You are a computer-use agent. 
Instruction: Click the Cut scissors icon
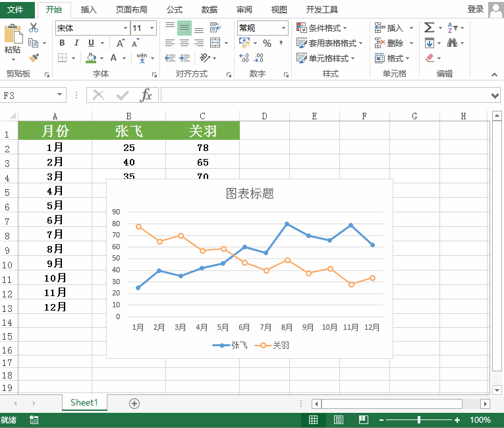point(33,28)
